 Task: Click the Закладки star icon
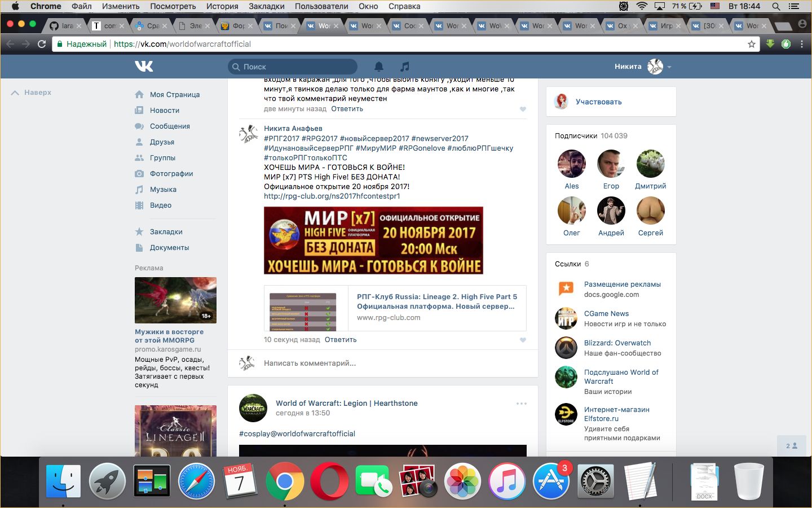(139, 232)
